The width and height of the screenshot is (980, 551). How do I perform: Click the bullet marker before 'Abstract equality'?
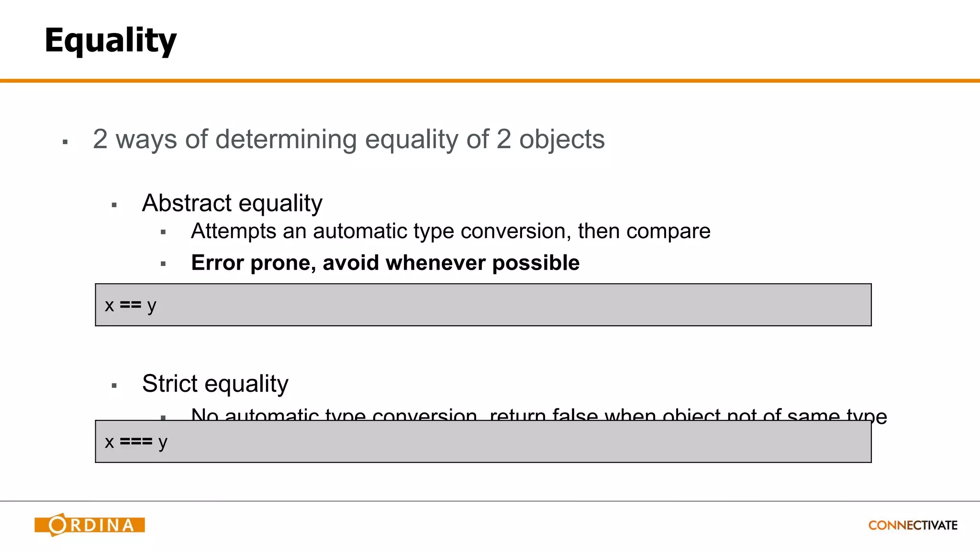114,205
